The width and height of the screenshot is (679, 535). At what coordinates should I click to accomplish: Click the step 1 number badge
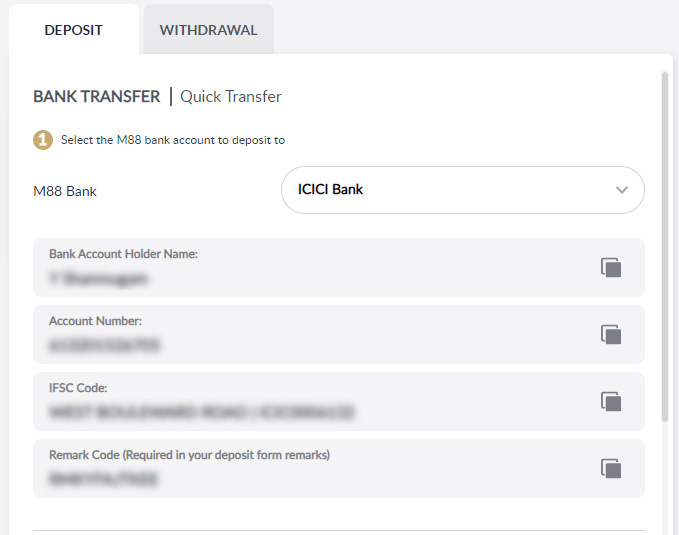(x=43, y=140)
